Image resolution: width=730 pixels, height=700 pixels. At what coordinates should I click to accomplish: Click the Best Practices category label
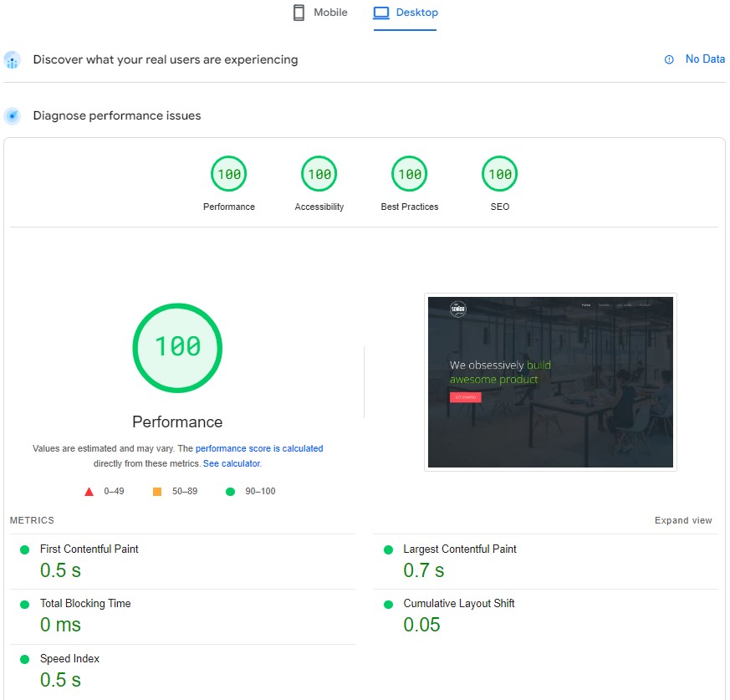(x=409, y=207)
